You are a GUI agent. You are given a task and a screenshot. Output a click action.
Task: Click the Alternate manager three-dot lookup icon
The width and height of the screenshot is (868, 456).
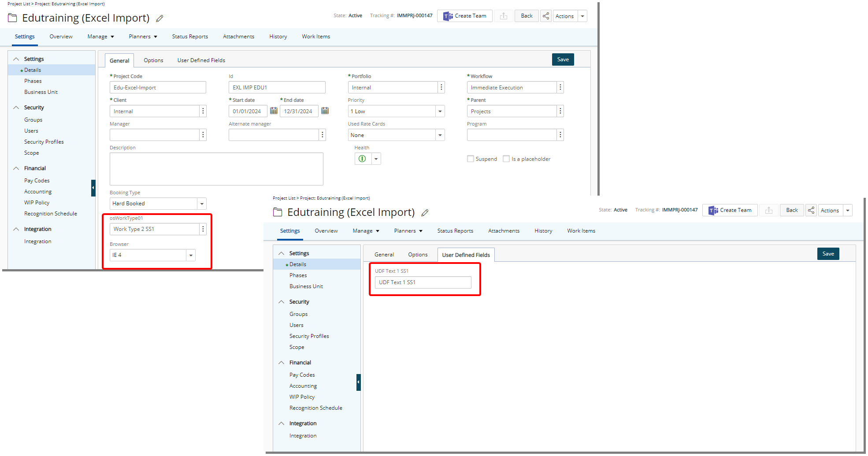pos(322,135)
